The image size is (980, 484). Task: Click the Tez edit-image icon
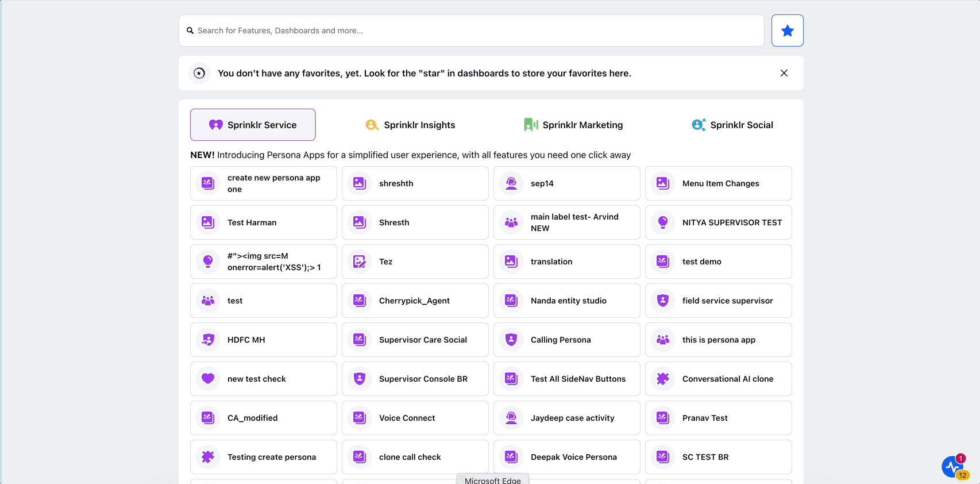(x=360, y=262)
